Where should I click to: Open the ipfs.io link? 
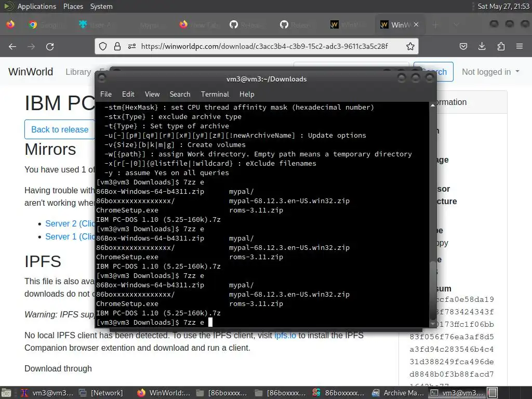coord(285,336)
